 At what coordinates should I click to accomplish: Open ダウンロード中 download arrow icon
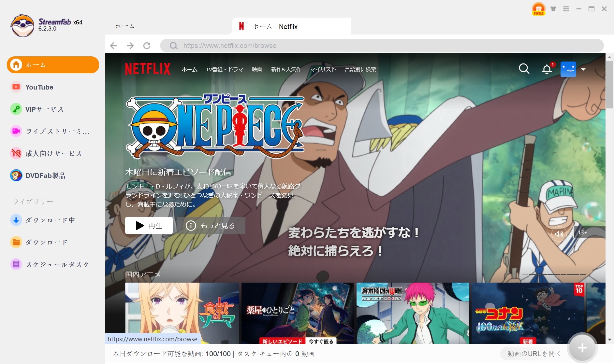(x=16, y=220)
